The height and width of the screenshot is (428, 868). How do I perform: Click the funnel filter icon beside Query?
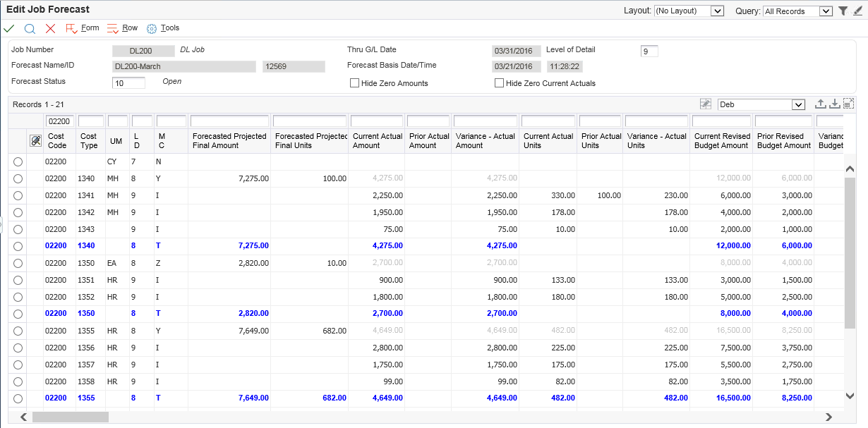pyautogui.click(x=843, y=11)
